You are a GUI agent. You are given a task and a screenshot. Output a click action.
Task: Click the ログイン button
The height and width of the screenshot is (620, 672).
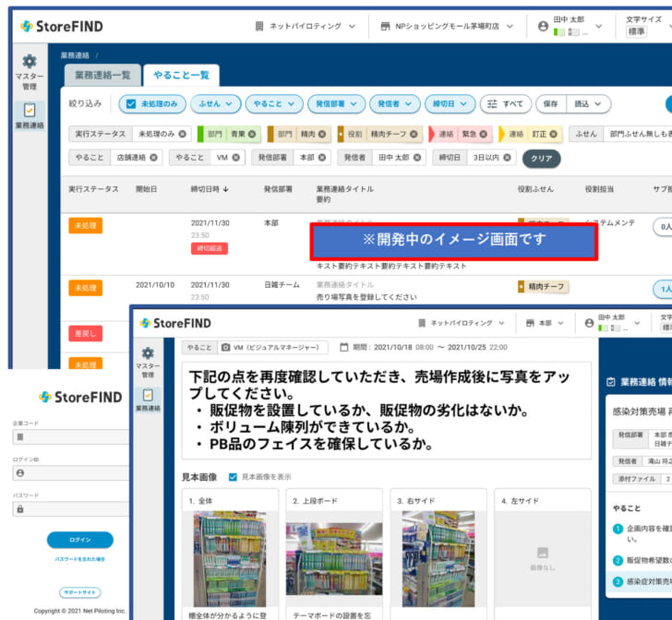(x=80, y=540)
